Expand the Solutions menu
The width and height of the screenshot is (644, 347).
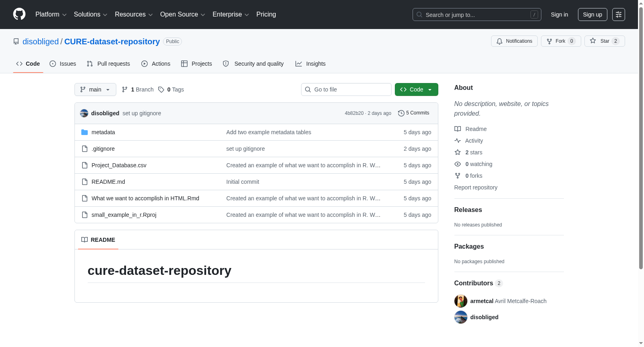91,15
